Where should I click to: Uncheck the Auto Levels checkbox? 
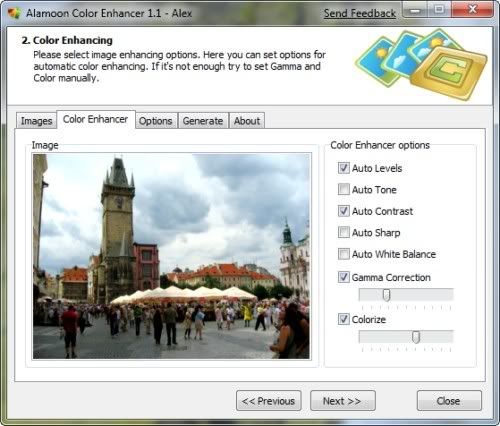(344, 168)
